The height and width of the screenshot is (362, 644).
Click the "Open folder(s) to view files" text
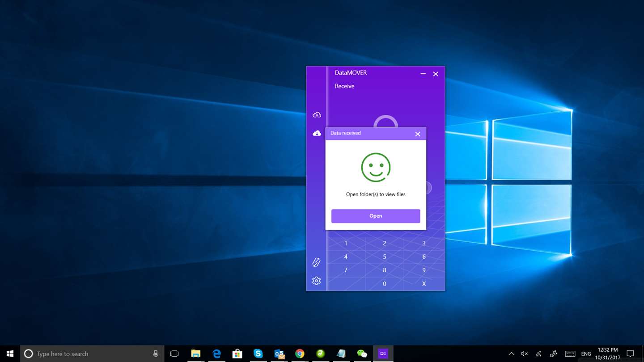[x=376, y=194]
